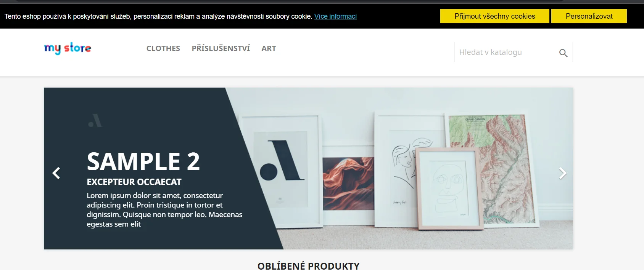Click the search magnifier icon
644x270 pixels.
point(563,53)
